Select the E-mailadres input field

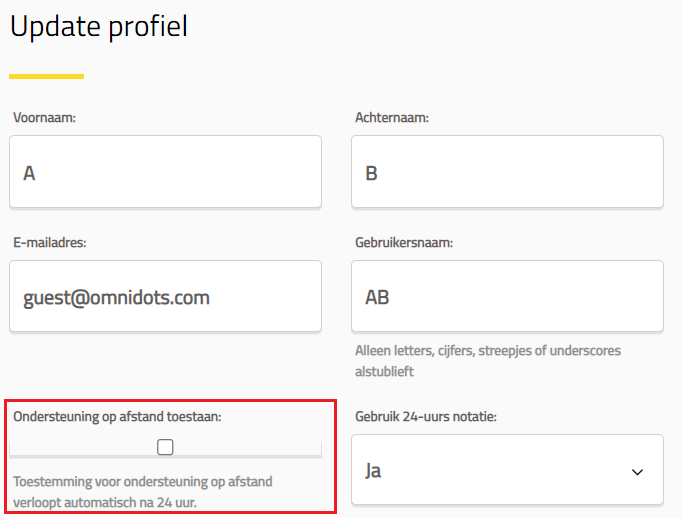pyautogui.click(x=165, y=297)
